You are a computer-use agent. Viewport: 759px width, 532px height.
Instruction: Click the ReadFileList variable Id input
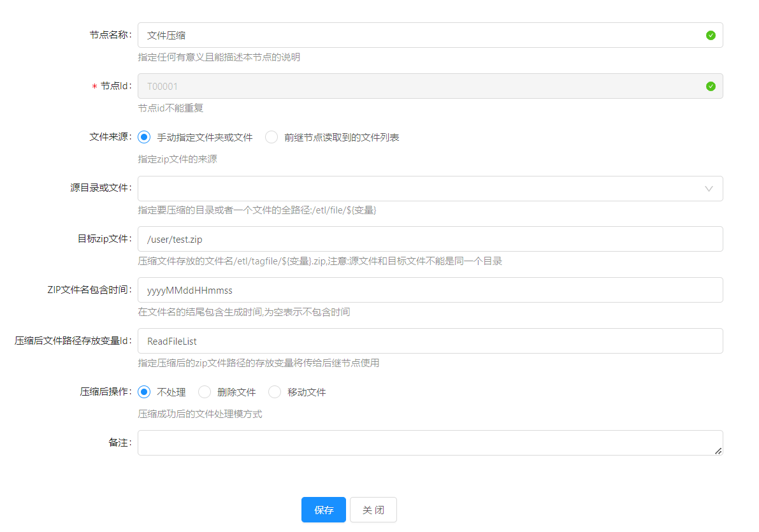tap(430, 341)
